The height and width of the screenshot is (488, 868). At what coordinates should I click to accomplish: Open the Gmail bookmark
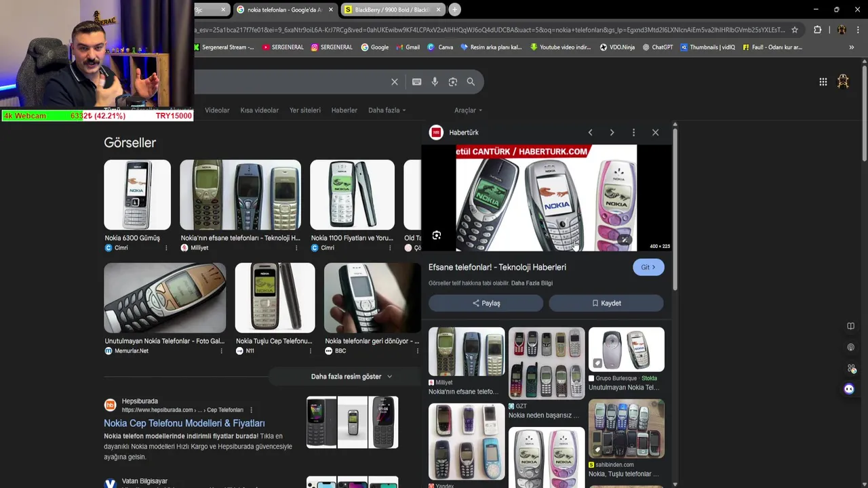[408, 47]
